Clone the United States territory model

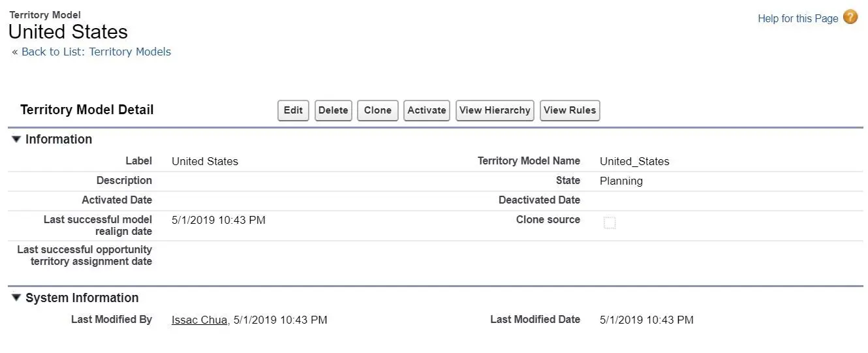click(x=377, y=110)
